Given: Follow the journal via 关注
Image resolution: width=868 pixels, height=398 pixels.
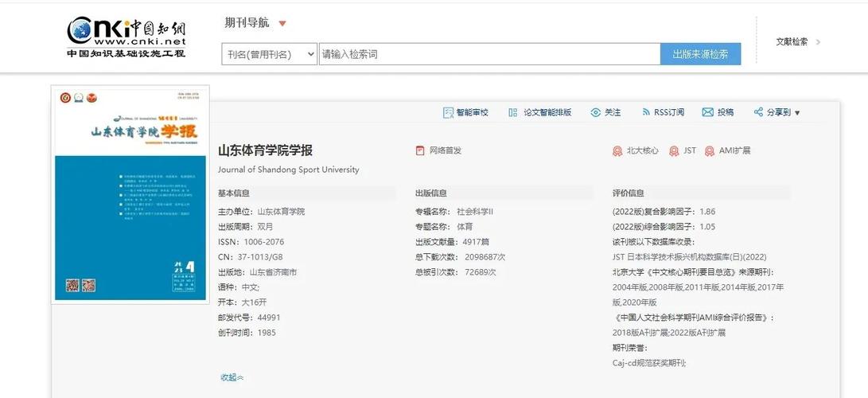Looking at the screenshot, I should pyautogui.click(x=613, y=112).
